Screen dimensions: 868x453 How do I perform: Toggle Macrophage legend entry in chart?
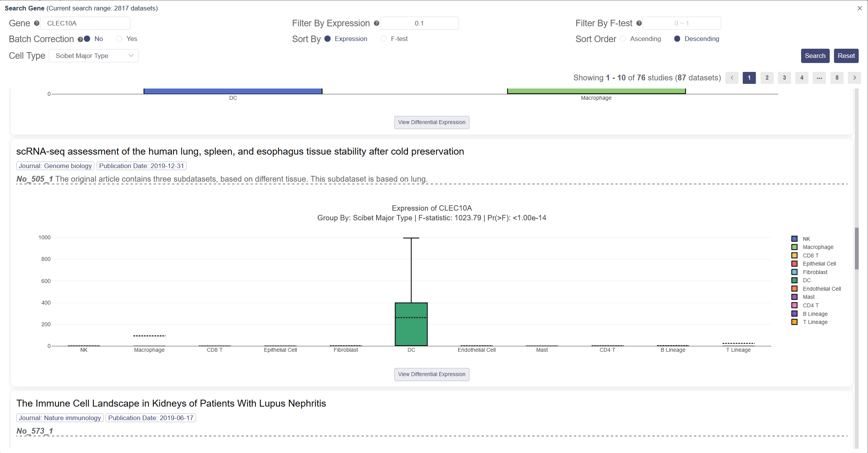(x=818, y=247)
